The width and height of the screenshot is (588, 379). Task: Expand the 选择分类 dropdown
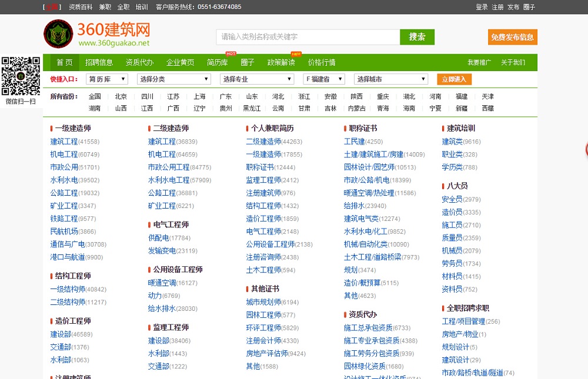pyautogui.click(x=174, y=79)
